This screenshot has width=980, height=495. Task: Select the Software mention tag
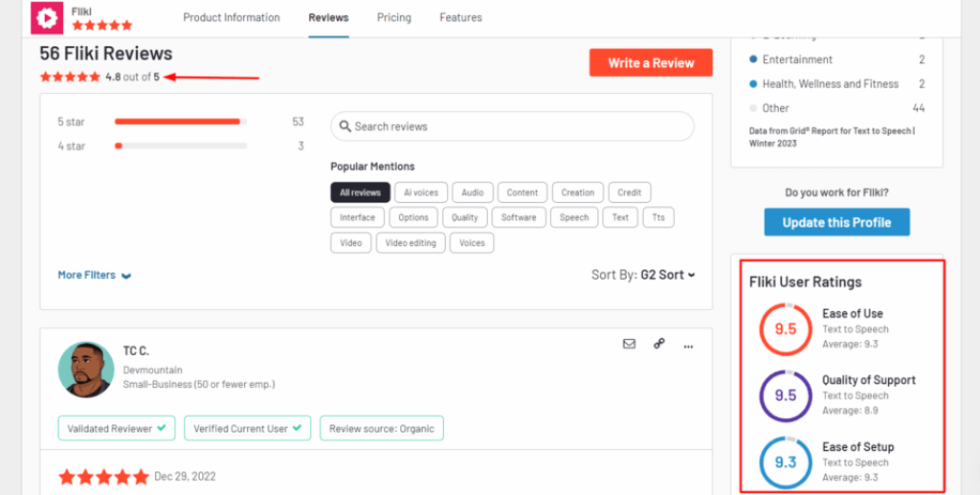point(519,217)
